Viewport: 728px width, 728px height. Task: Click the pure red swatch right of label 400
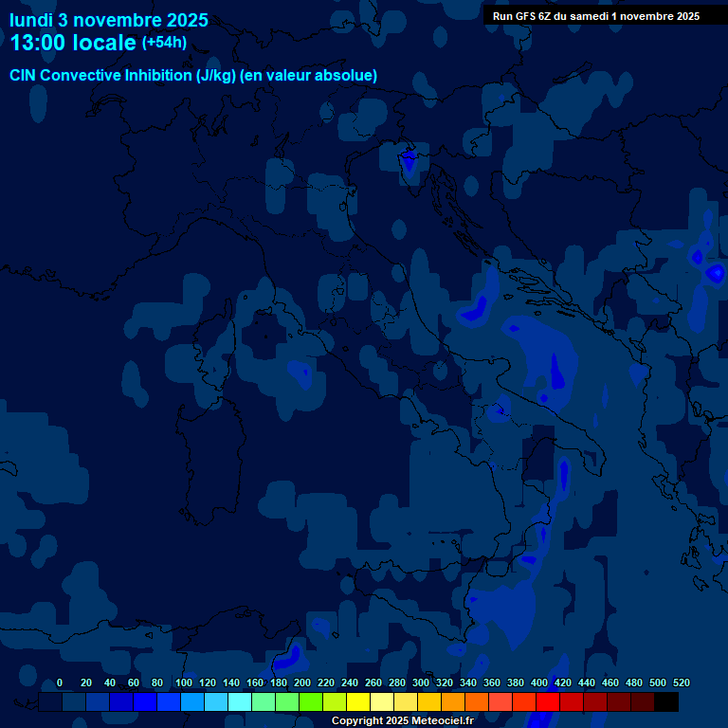[x=548, y=702]
